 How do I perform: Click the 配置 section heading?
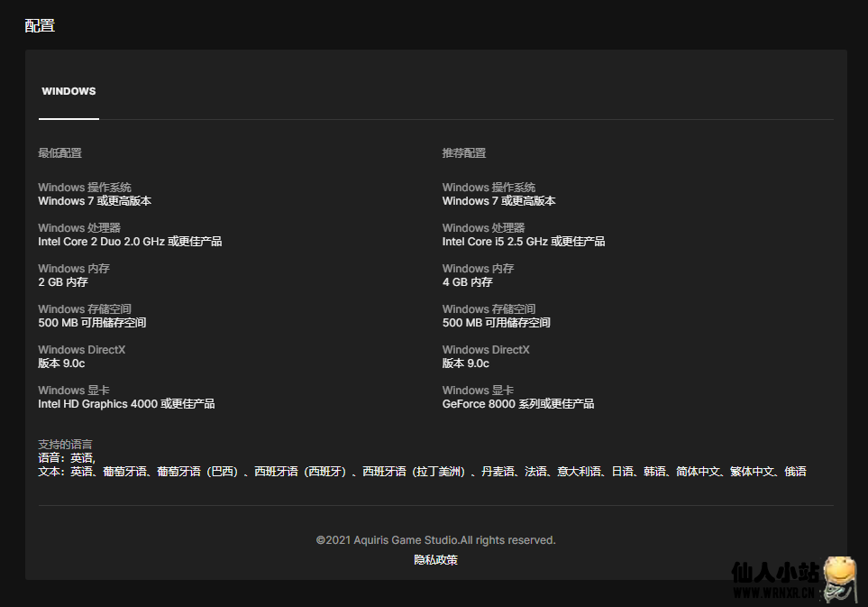(x=40, y=25)
